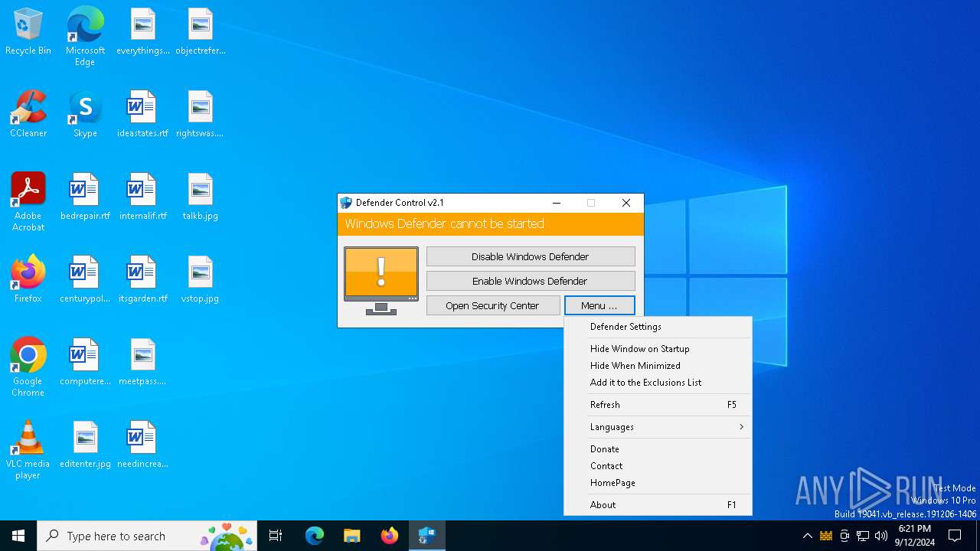Image resolution: width=980 pixels, height=551 pixels.
Task: Open the Edge browser taskbar icon
Action: tap(315, 536)
